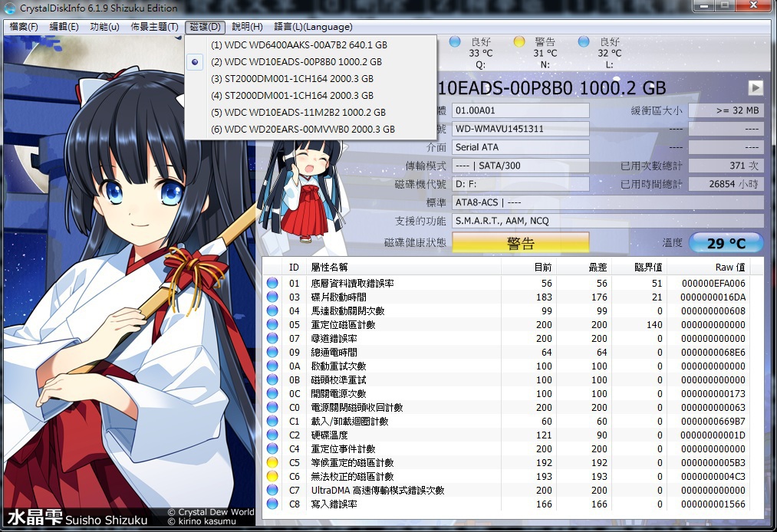Select disk (6) WDC WD20EARS-00MVWB0 2000.3 GB
Image resolution: width=777 pixels, height=532 pixels.
[311, 130]
